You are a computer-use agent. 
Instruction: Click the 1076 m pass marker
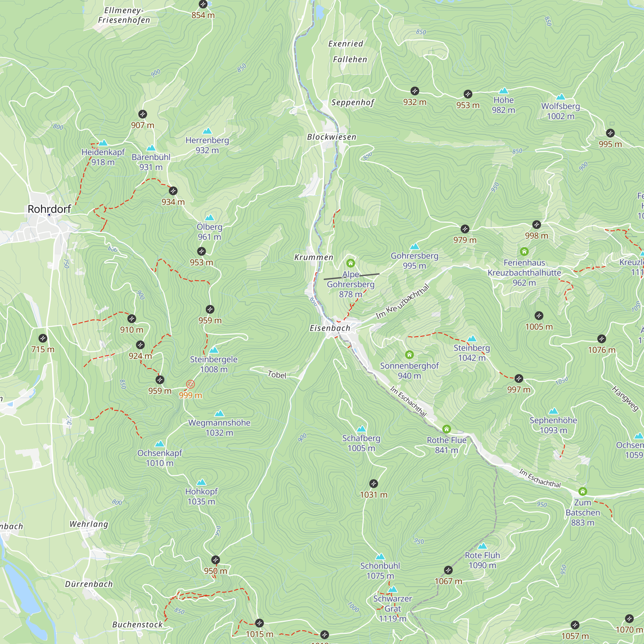pyautogui.click(x=602, y=339)
